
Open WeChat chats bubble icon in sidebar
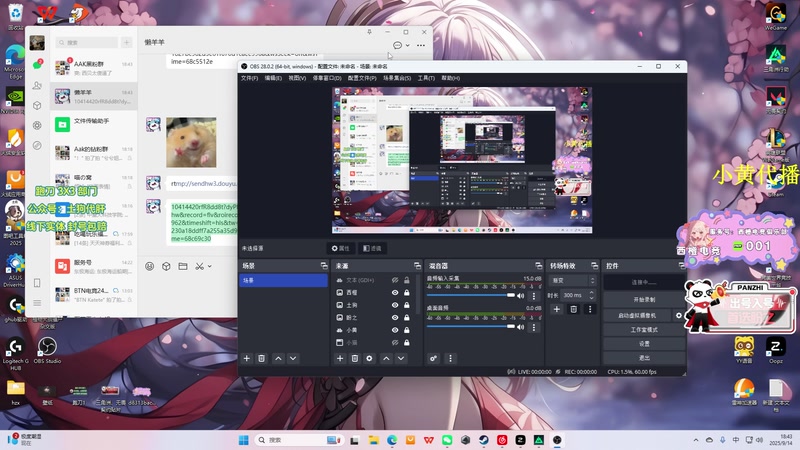point(37,65)
